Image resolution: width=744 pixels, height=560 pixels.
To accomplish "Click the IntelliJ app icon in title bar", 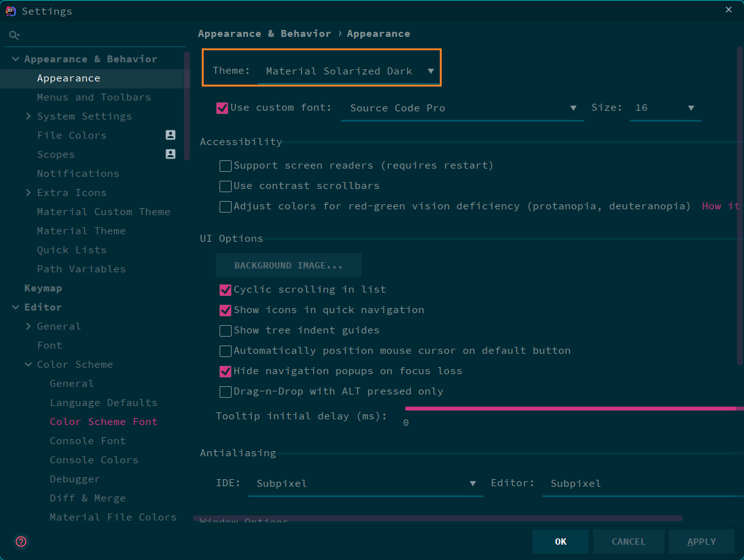I will pyautogui.click(x=10, y=11).
